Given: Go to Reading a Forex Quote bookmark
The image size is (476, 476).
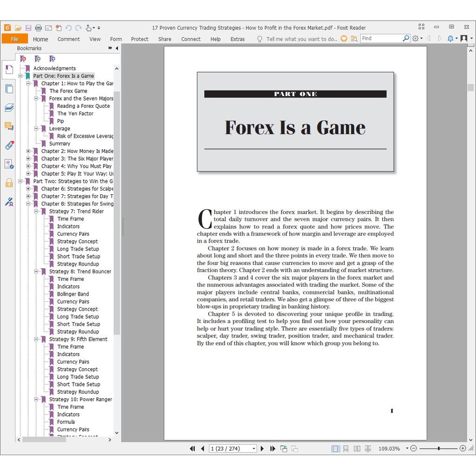Looking at the screenshot, I should pyautogui.click(x=84, y=106).
